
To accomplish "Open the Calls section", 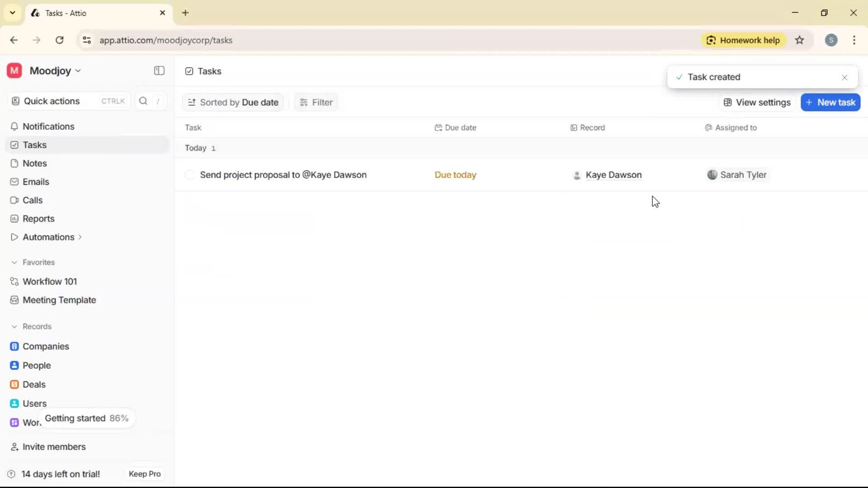I will (32, 200).
